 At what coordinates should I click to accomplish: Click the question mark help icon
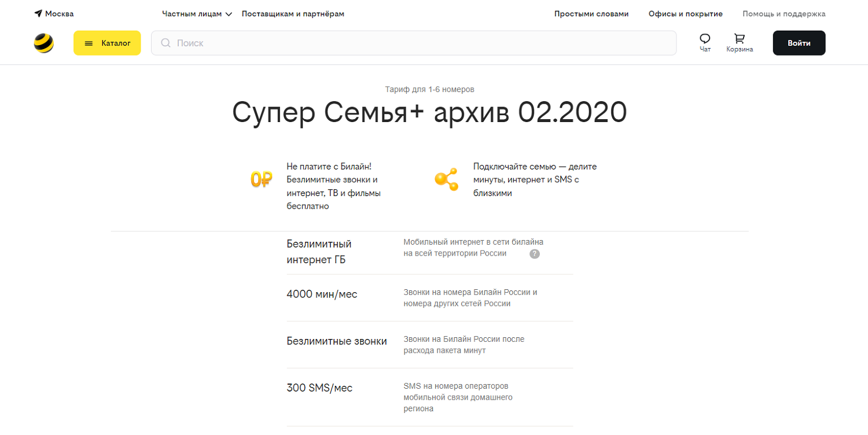click(535, 254)
